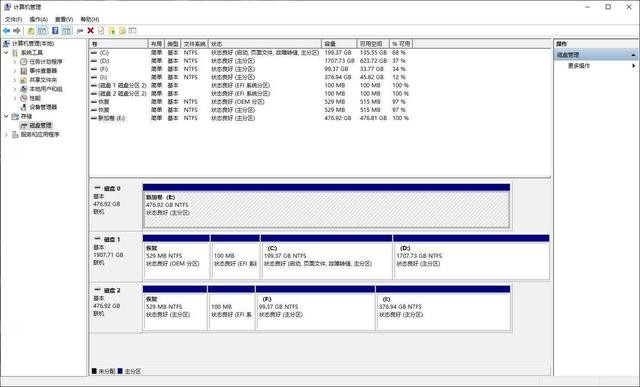Collapse the 存储 storage tree node
The image size is (640, 387).
(6, 116)
